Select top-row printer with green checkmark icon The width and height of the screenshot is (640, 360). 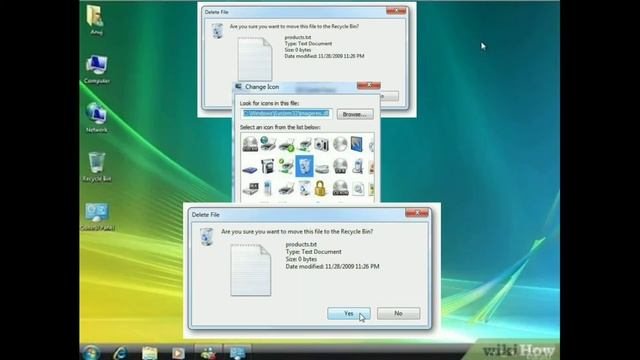tap(287, 145)
